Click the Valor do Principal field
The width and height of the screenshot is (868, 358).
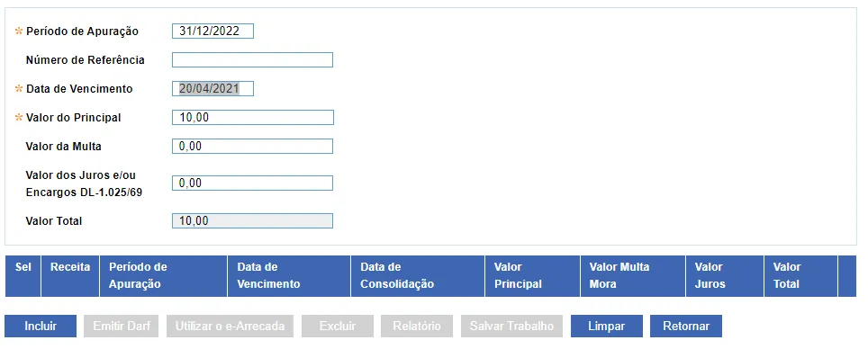click(x=252, y=117)
